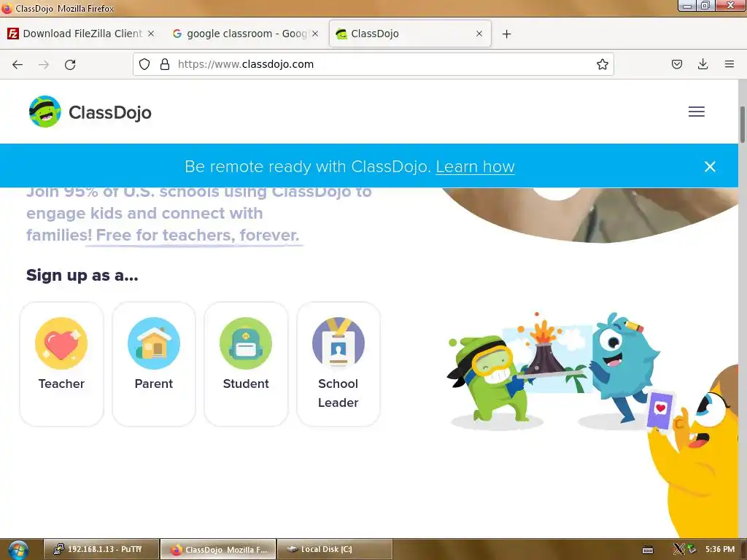Screen dimensions: 747x560
Task: Click the browser forward arrow
Action: (x=44, y=65)
